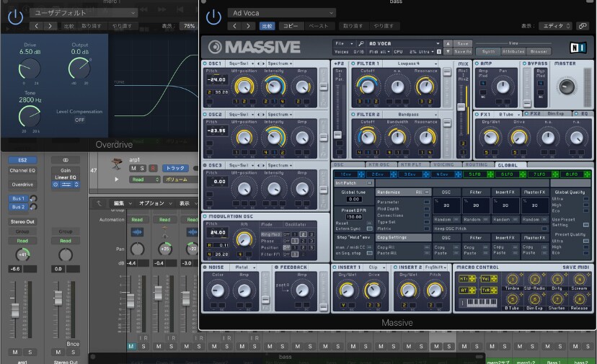This screenshot has width=597, height=364.
Task: Click the blue waveform icon on first mixer channel
Action: tap(137, 231)
